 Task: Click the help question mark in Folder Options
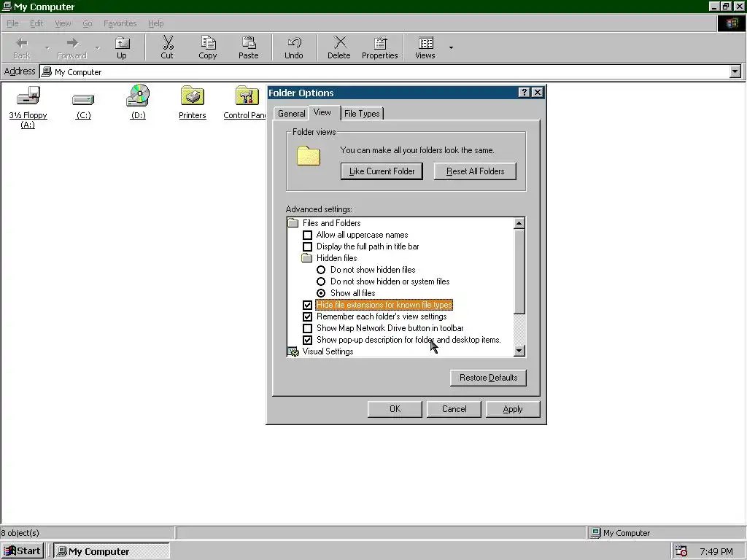click(524, 93)
